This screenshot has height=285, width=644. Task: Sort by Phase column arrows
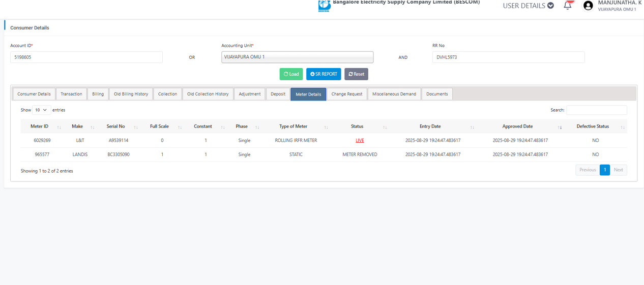click(257, 127)
